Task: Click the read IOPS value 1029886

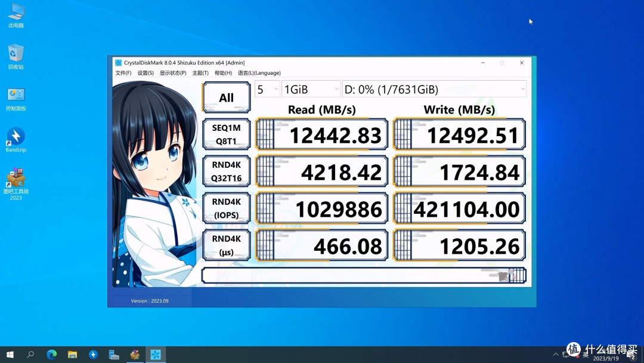Action: pos(321,208)
